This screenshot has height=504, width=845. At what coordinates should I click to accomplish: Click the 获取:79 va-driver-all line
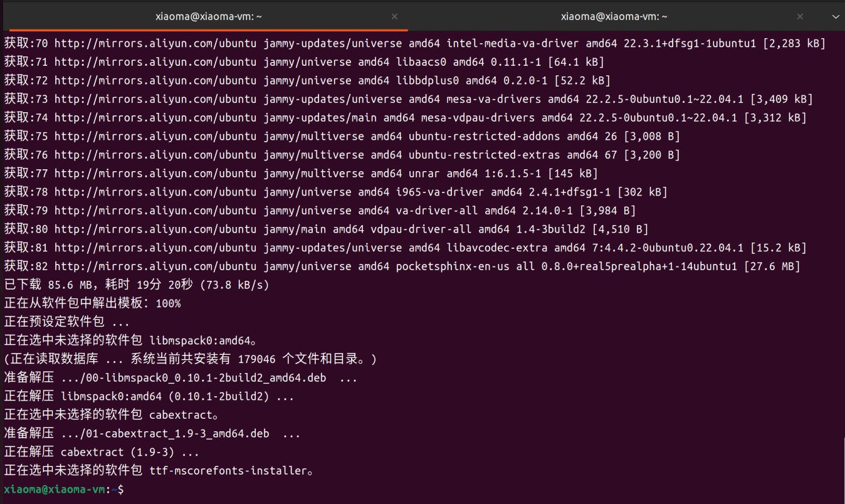pyautogui.click(x=320, y=211)
